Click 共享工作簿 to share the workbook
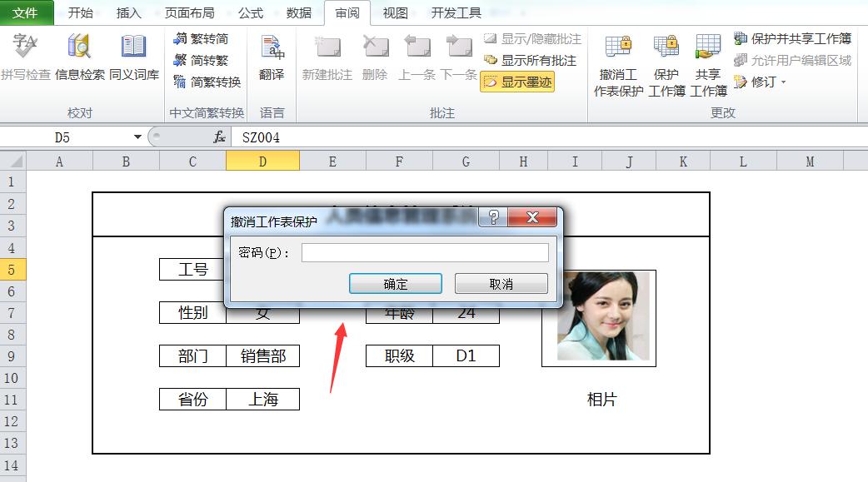This screenshot has height=482, width=868. pyautogui.click(x=708, y=62)
